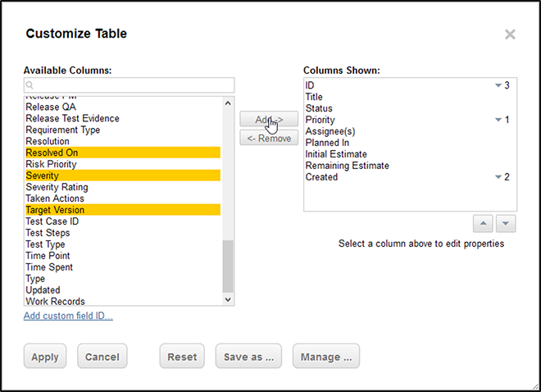
Task: Click the move column up arrow
Action: point(484,225)
